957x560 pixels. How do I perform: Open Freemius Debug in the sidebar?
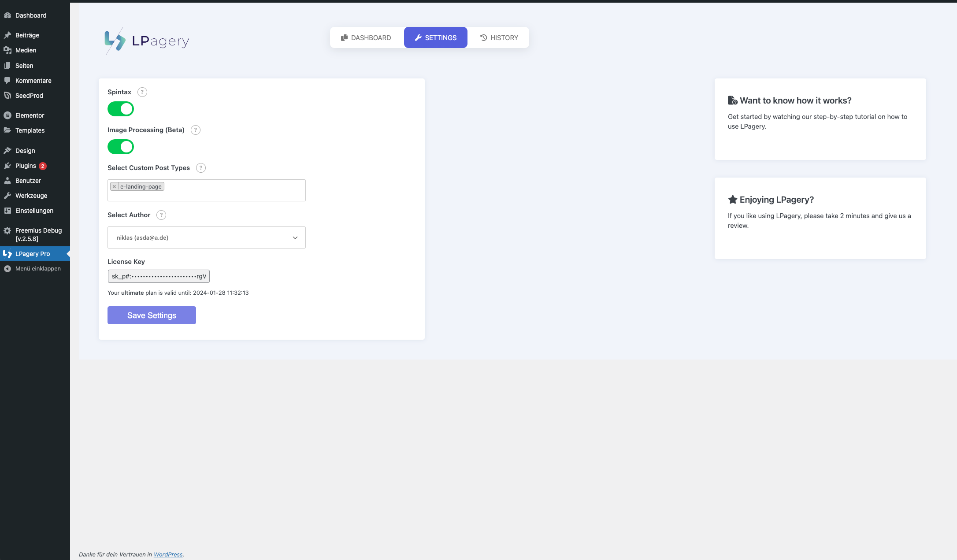click(x=38, y=234)
